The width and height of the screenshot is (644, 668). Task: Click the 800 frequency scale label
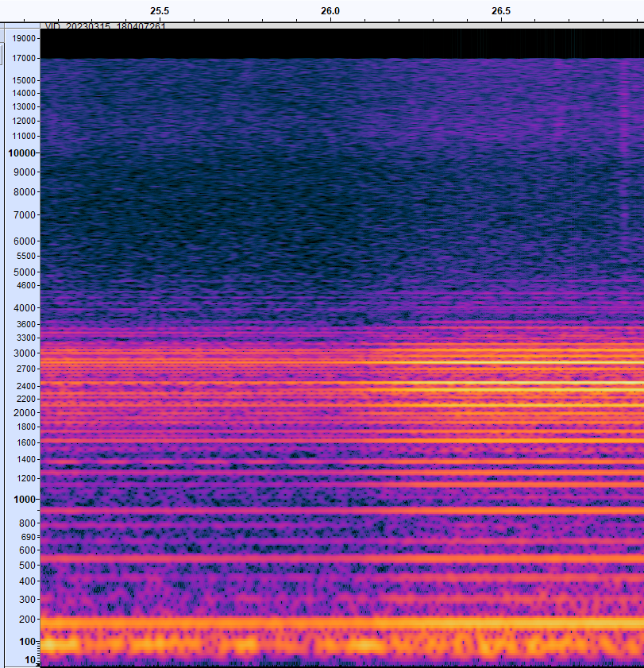point(28,523)
